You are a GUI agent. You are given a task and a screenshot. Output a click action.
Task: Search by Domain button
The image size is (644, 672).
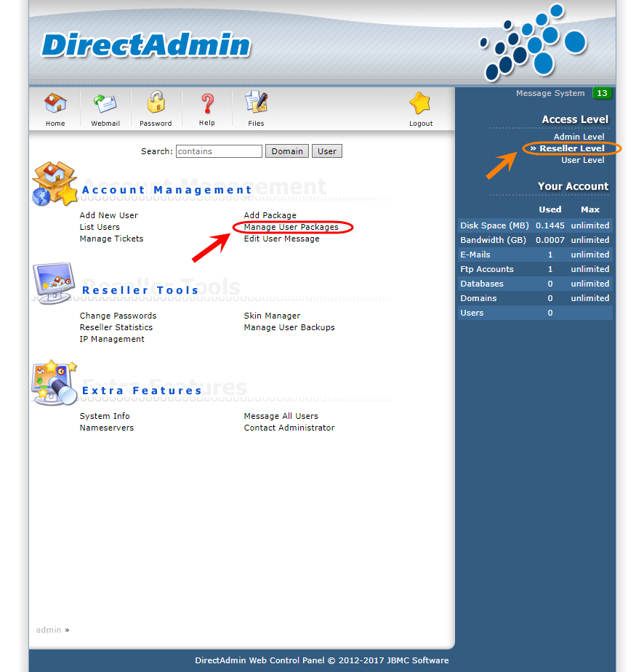click(x=287, y=151)
